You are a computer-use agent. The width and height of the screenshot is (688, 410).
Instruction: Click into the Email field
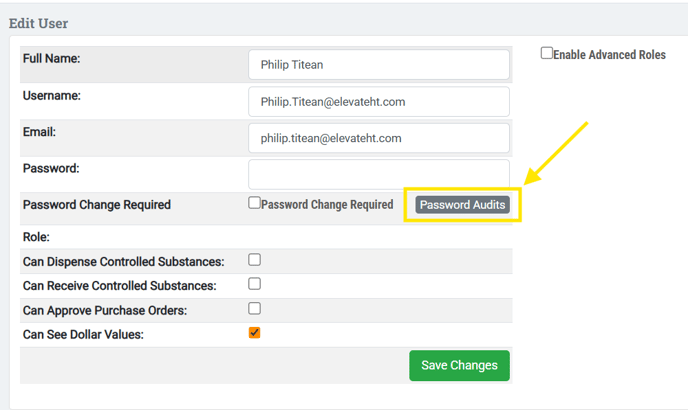[x=378, y=138]
